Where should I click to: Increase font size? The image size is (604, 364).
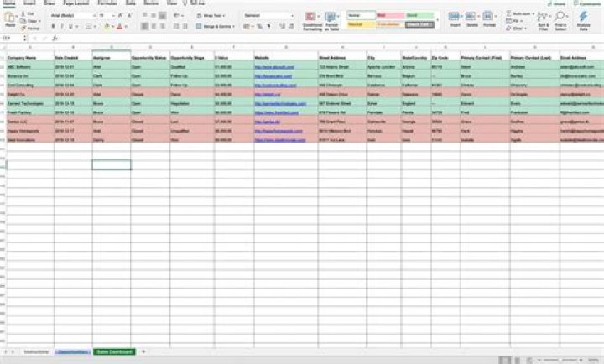click(x=121, y=15)
